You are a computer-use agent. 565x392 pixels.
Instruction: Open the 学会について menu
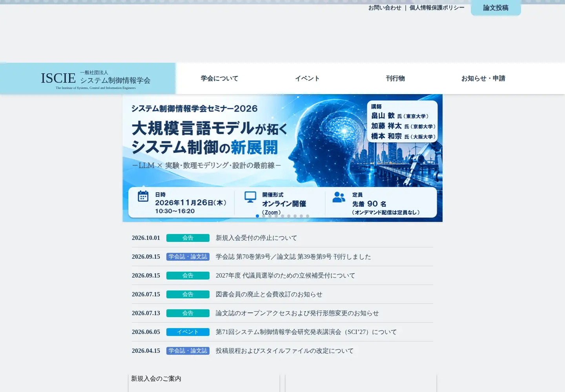[x=220, y=78]
